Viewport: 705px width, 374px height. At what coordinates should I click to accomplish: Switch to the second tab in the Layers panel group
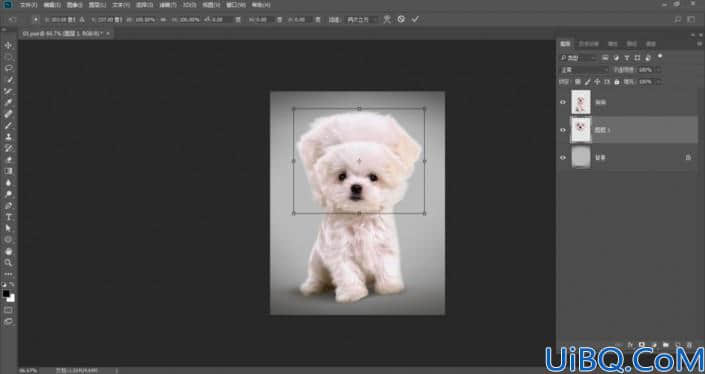(x=588, y=44)
